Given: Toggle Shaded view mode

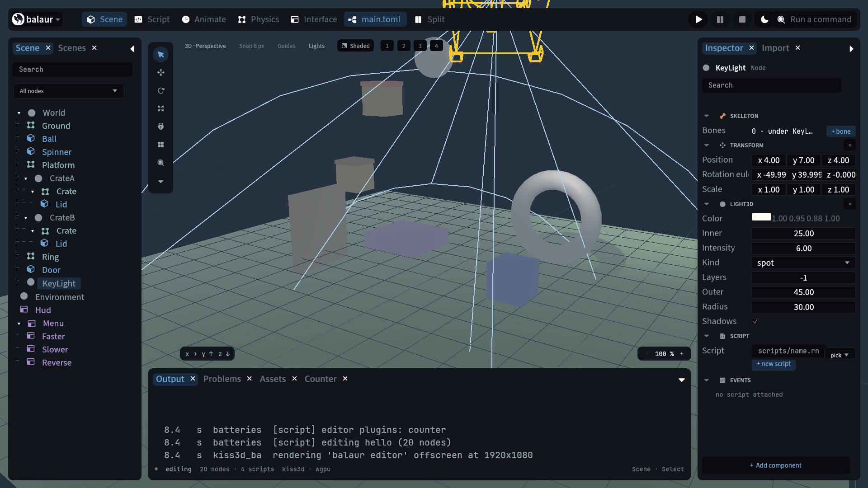Looking at the screenshot, I should [x=355, y=46].
